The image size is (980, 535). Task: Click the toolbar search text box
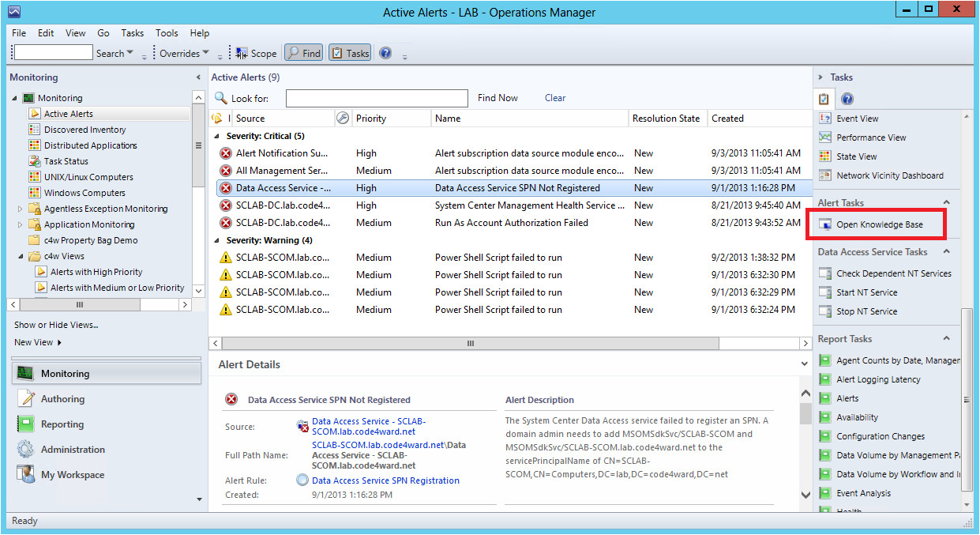tap(53, 53)
